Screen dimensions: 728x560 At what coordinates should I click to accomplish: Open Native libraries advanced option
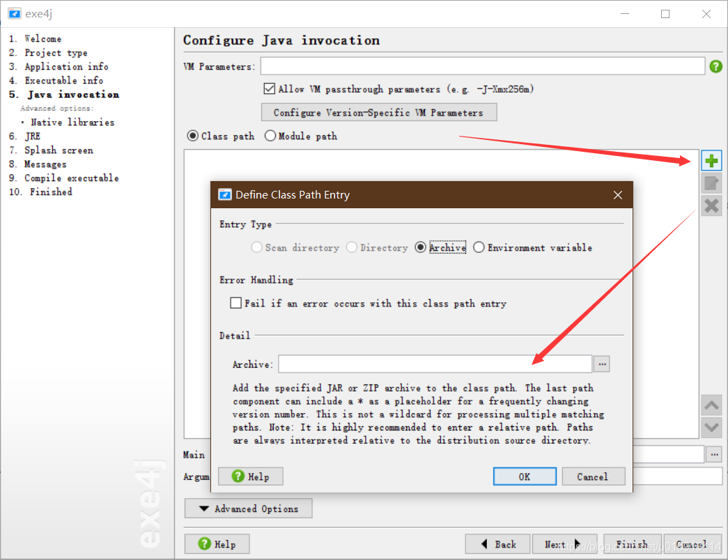pyautogui.click(x=72, y=123)
